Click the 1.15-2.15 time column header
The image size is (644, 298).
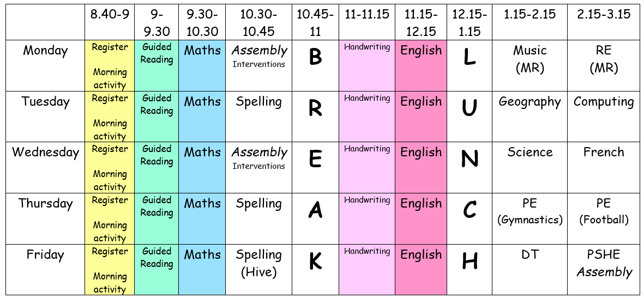pyautogui.click(x=529, y=15)
